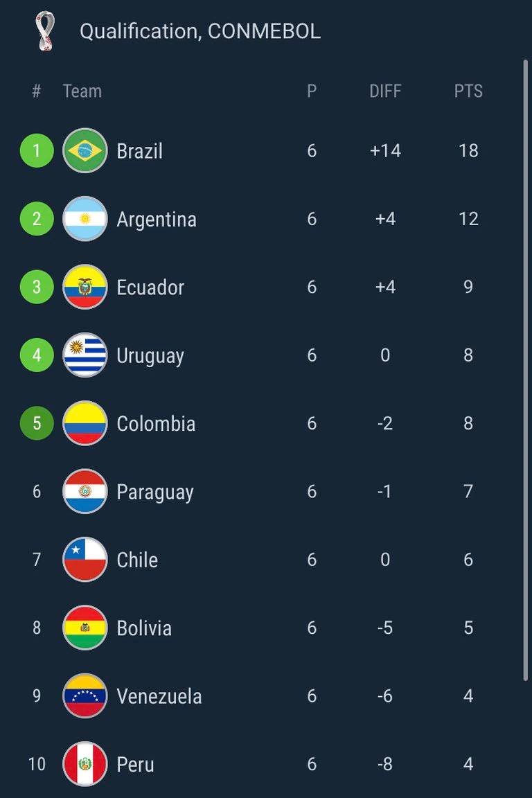Select the Venezuela team name
Viewport: 532px width, 798px height.
[x=159, y=697]
